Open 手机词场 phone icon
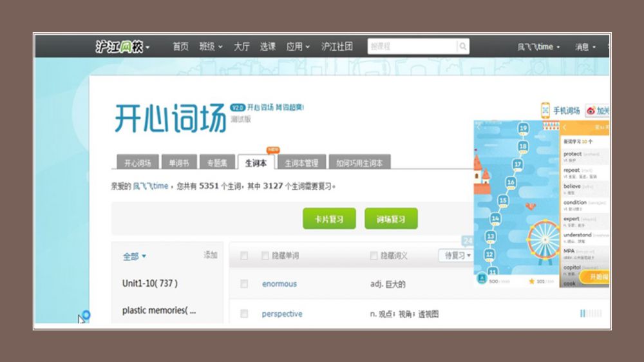Screen dimensions: 644x362 click(x=545, y=110)
